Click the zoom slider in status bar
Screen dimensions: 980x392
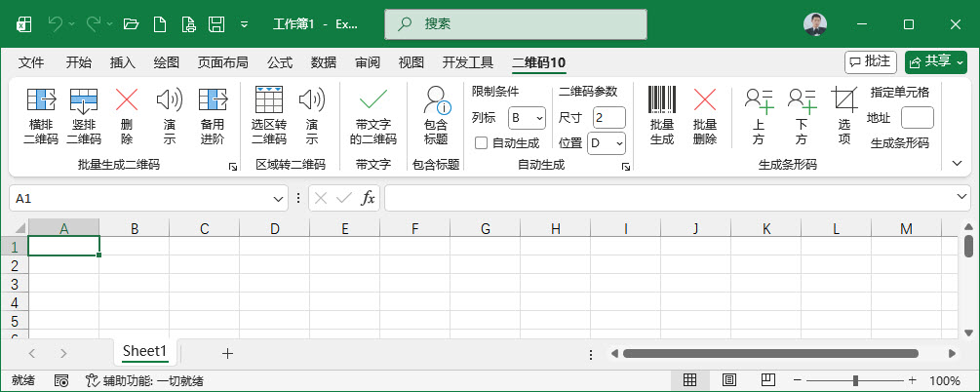click(855, 380)
